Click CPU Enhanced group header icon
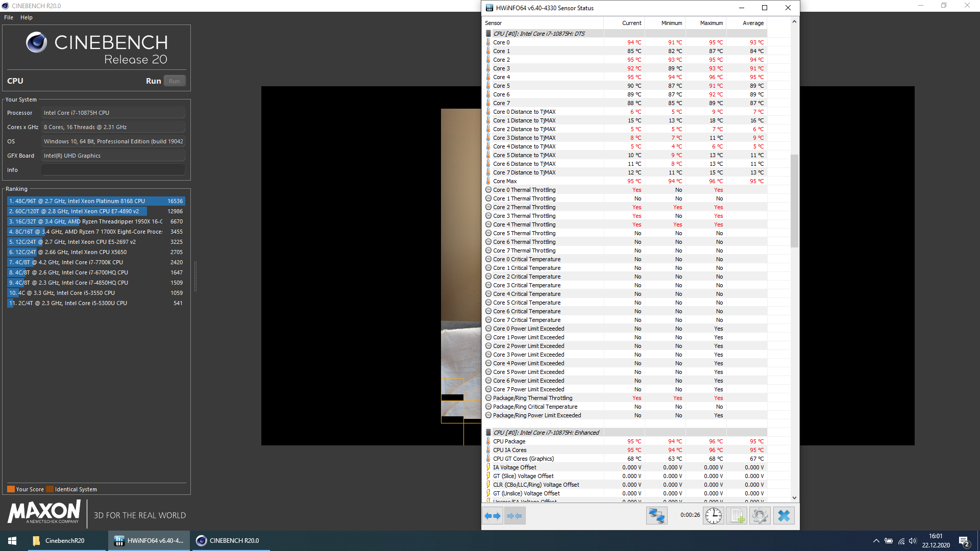 pyautogui.click(x=488, y=433)
